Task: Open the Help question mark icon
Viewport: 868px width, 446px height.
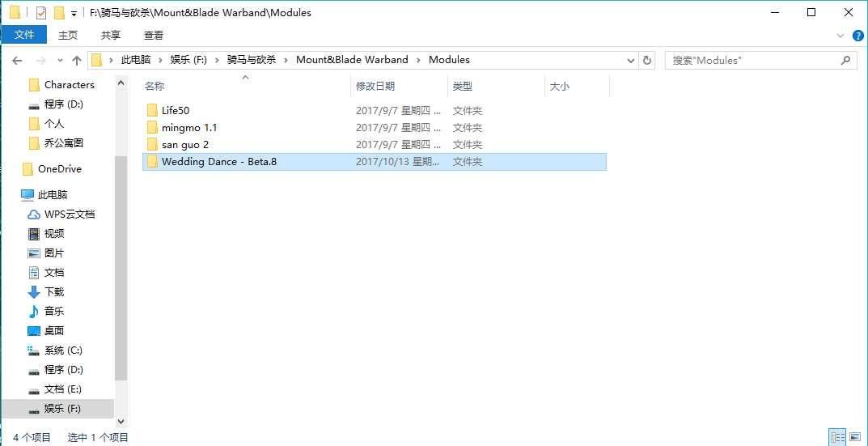Action: [x=857, y=35]
